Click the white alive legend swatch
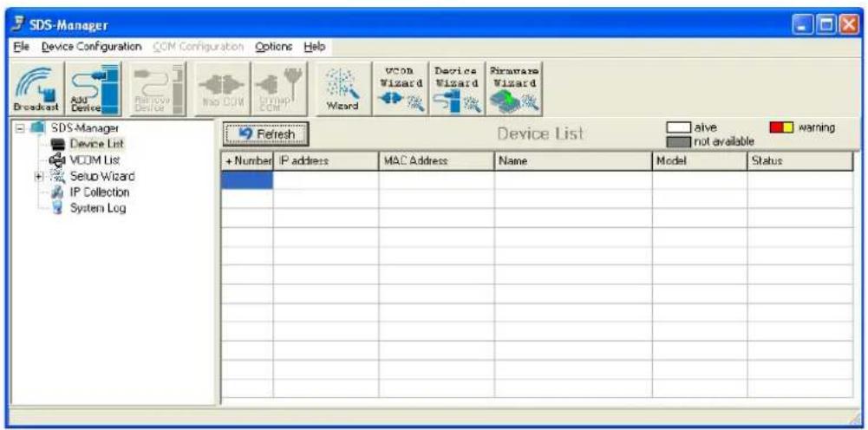This screenshot has width=868, height=430. pyautogui.click(x=679, y=127)
